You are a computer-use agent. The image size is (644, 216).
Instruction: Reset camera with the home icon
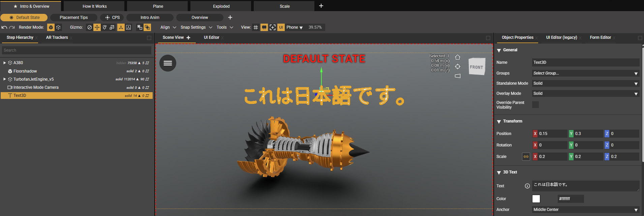458,57
